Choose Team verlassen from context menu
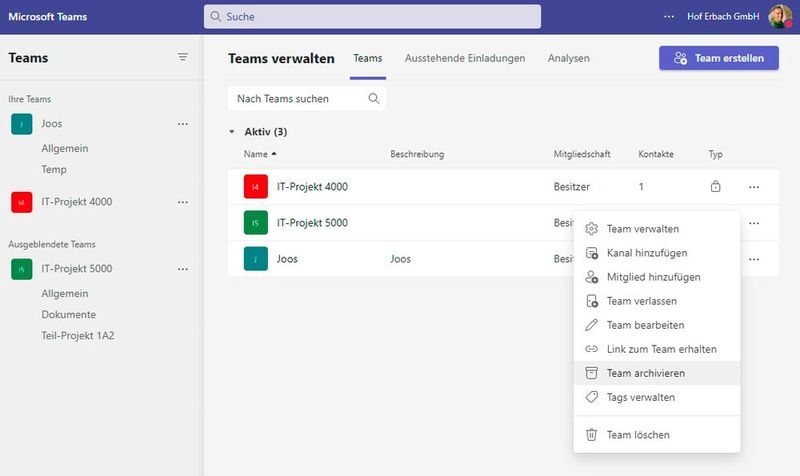800x476 pixels. pos(657,301)
